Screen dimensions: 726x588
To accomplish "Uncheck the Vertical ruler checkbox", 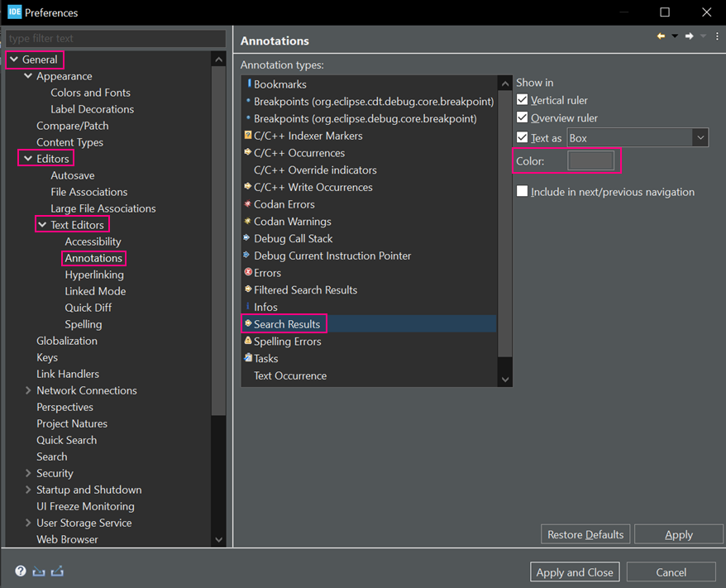I will 522,100.
